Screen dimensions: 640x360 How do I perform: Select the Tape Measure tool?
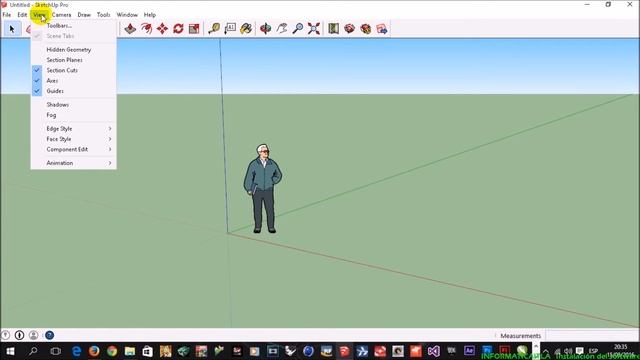[x=214, y=29]
